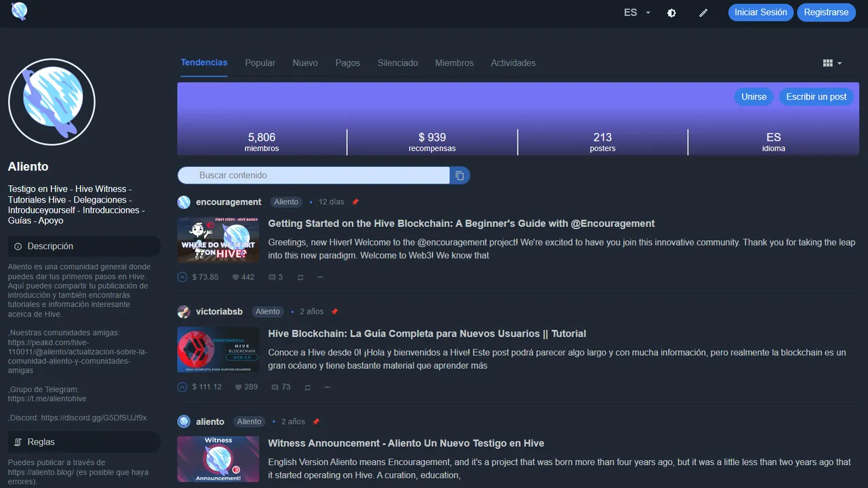Click Registrarse button
The height and width of the screenshot is (488, 868).
point(826,12)
